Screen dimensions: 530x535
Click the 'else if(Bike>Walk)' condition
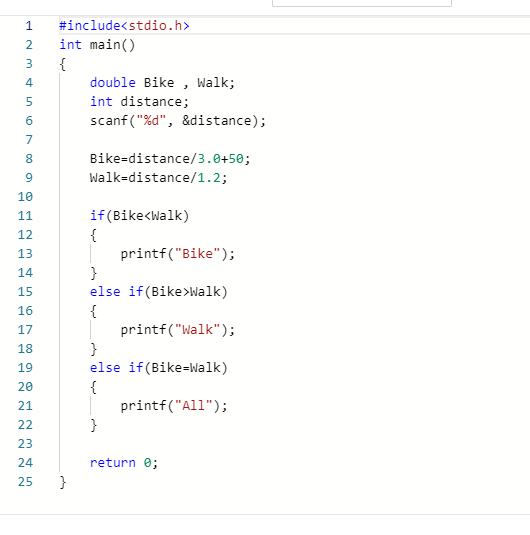click(x=159, y=292)
